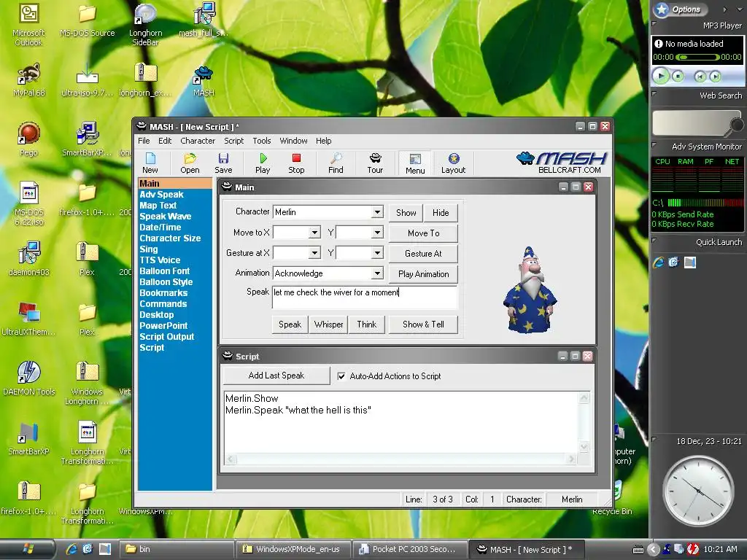Stop the script with the Stop icon
The height and width of the screenshot is (560, 747).
point(296,163)
